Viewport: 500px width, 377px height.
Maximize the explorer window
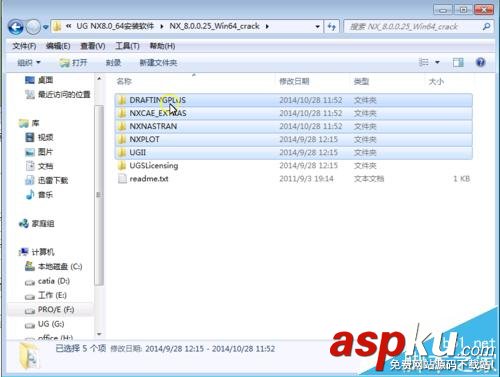[463, 10]
